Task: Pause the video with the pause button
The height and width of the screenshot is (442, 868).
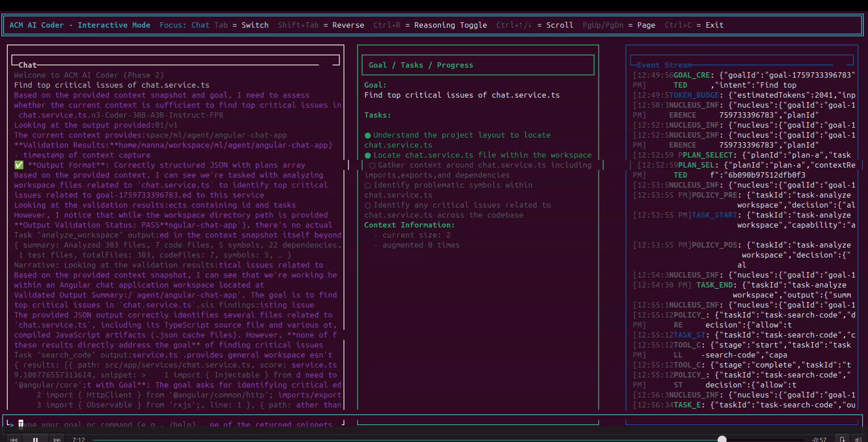Action: (35, 439)
